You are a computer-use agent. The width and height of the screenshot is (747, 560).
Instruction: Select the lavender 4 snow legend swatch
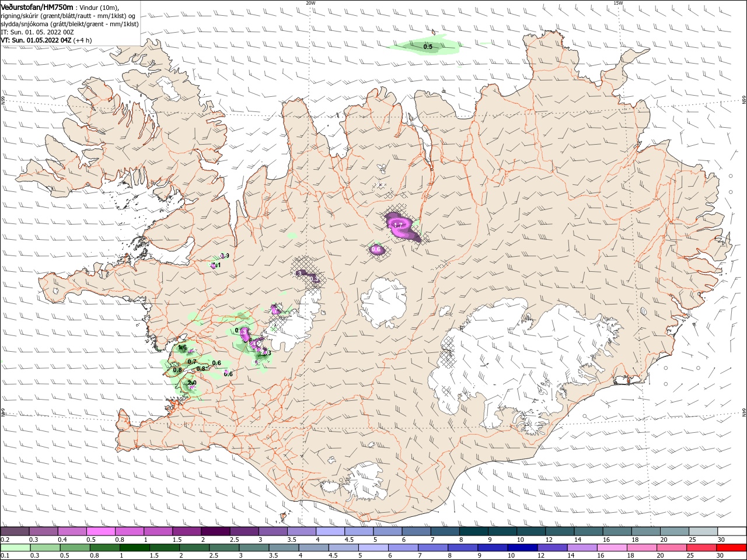[x=330, y=531]
